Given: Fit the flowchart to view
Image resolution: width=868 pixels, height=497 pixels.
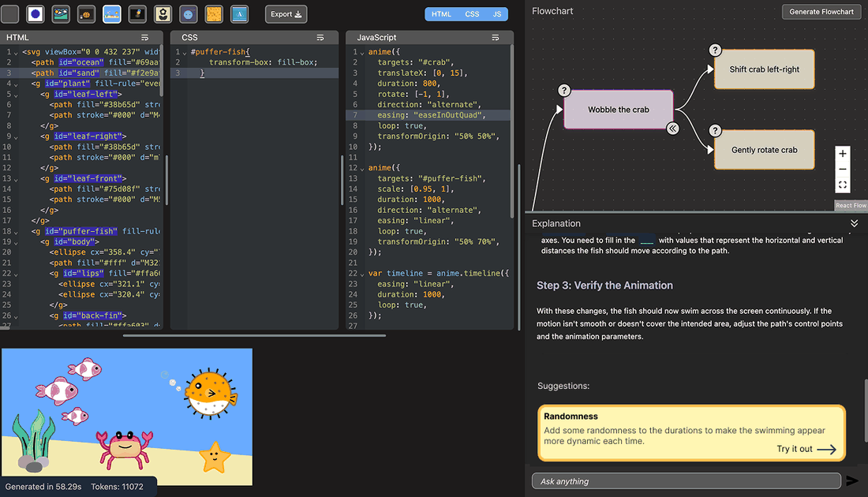Looking at the screenshot, I should pos(843,185).
